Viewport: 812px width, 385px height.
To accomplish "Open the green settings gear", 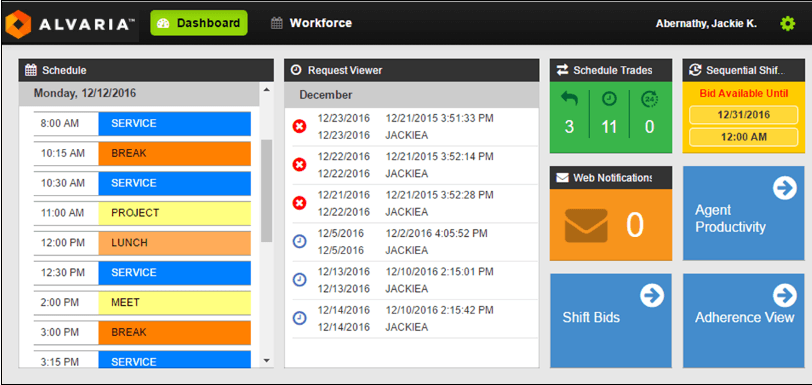I will 787,23.
